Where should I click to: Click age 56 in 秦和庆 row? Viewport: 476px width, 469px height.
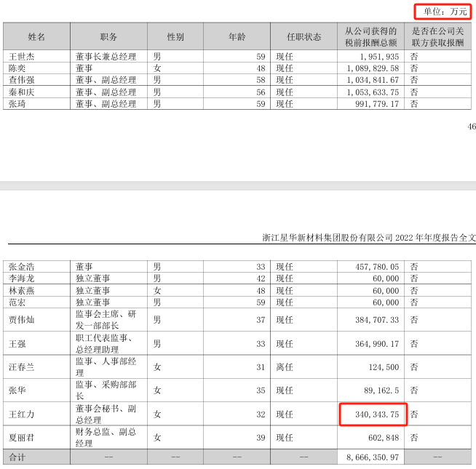point(261,92)
